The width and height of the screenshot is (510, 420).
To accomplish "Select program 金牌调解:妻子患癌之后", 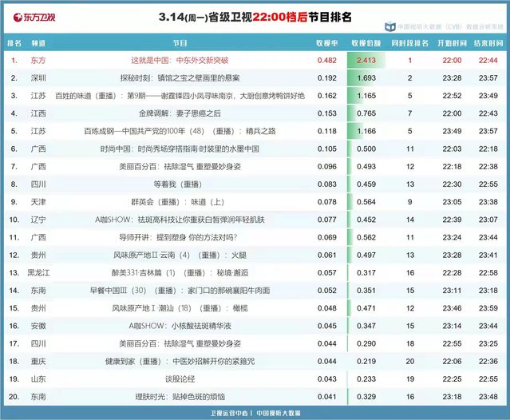I will [180, 113].
